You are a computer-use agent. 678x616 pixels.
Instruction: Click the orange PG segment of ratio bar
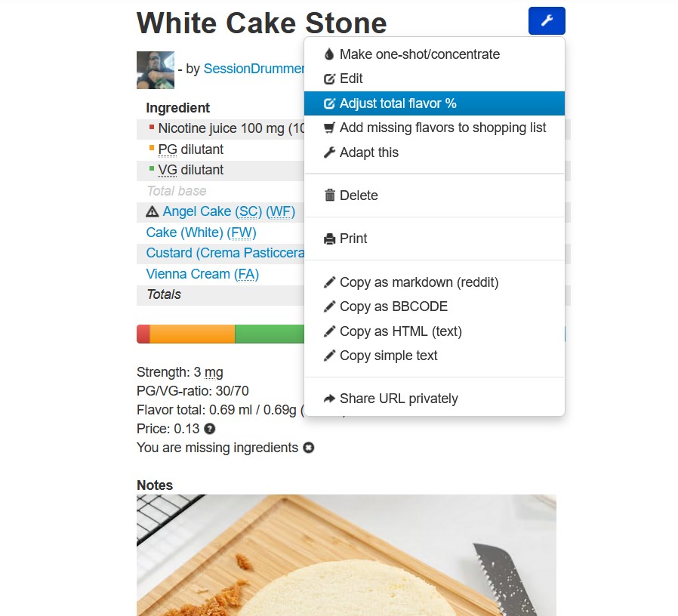(x=193, y=334)
